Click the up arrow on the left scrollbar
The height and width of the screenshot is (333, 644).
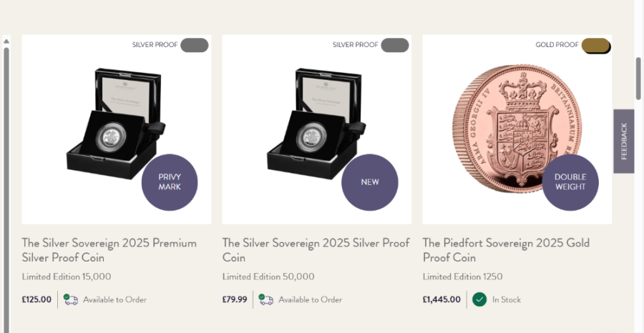click(x=6, y=42)
